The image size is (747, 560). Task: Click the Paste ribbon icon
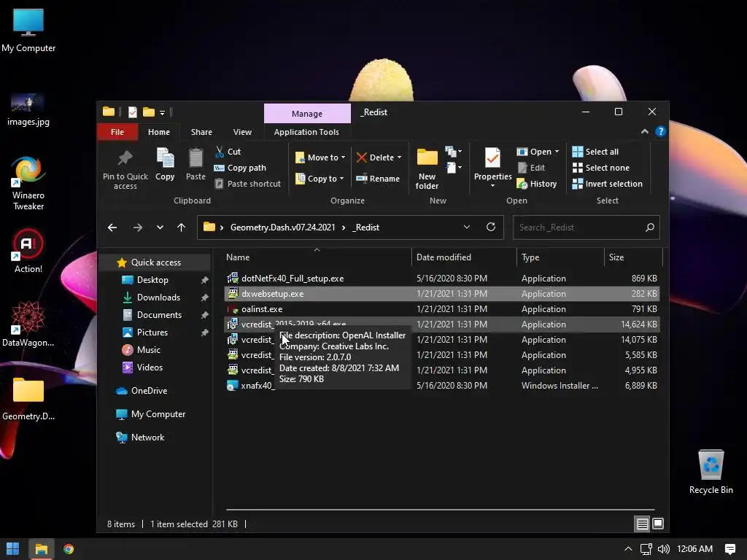(x=196, y=158)
